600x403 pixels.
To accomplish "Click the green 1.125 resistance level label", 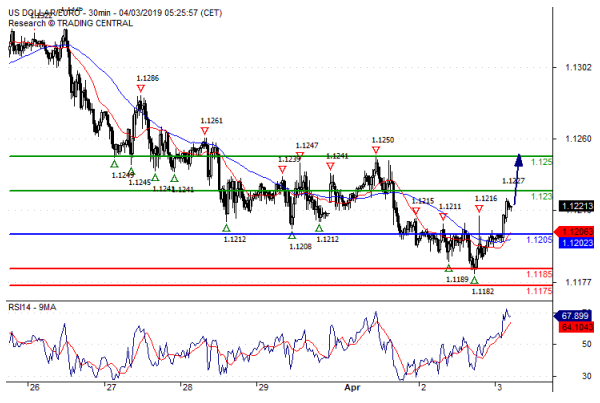I will click(541, 161).
